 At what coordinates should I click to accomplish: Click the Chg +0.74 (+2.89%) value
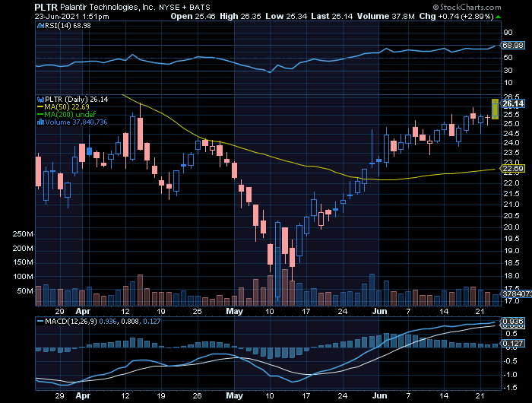pos(456,16)
